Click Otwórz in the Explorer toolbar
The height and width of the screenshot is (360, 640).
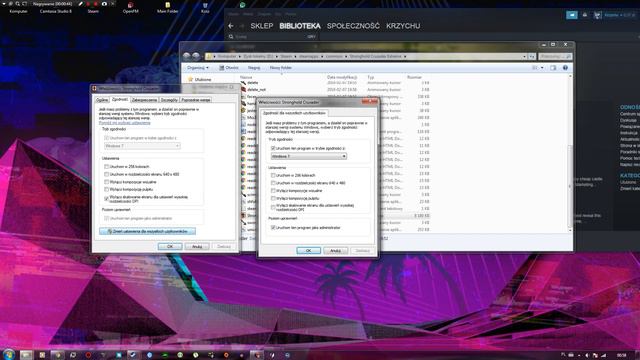click(x=229, y=68)
